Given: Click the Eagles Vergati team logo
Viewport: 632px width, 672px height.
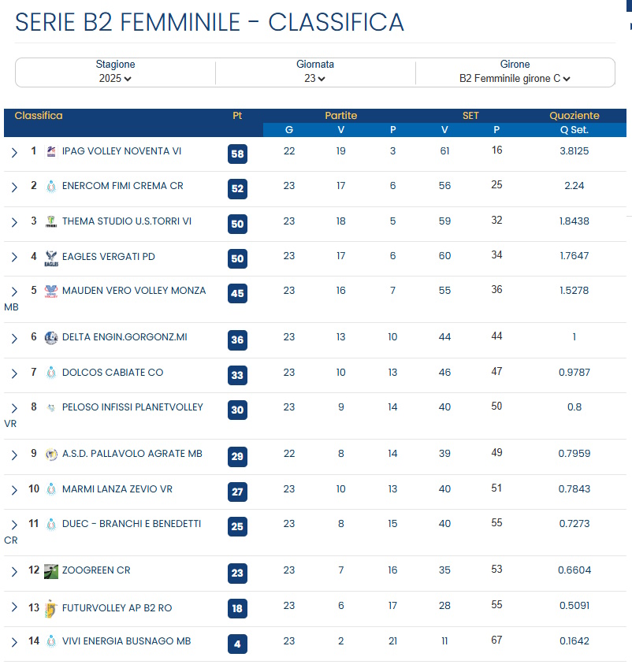Looking at the screenshot, I should (x=51, y=257).
